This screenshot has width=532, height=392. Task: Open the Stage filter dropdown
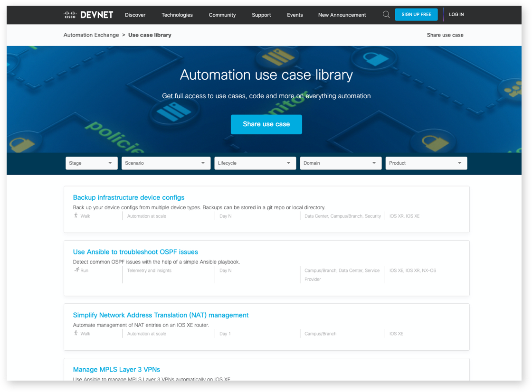(x=91, y=163)
